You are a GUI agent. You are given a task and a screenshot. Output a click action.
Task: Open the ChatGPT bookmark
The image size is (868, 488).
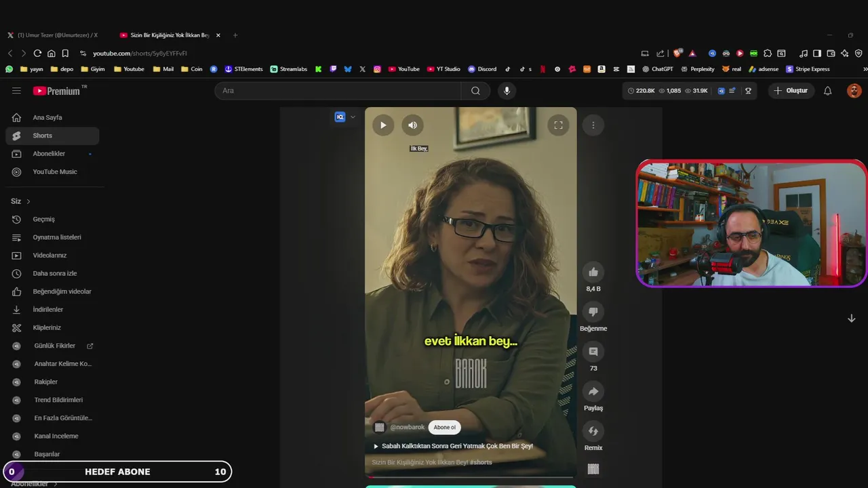658,69
